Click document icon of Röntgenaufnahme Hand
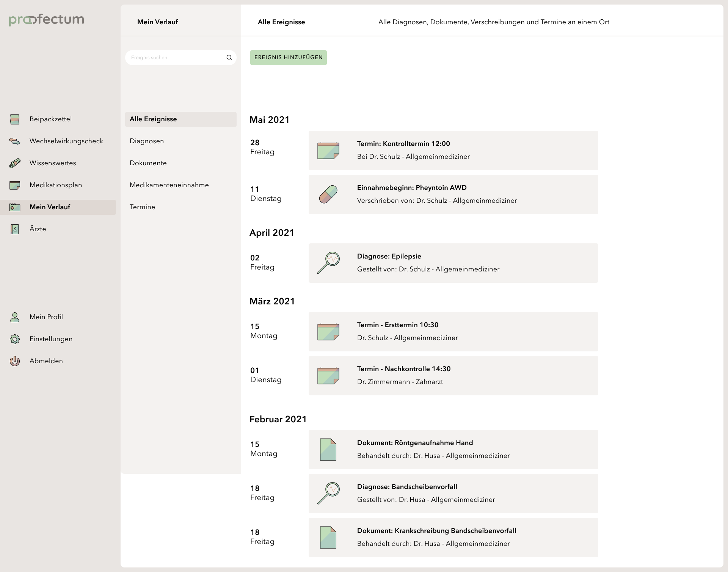 pos(328,450)
